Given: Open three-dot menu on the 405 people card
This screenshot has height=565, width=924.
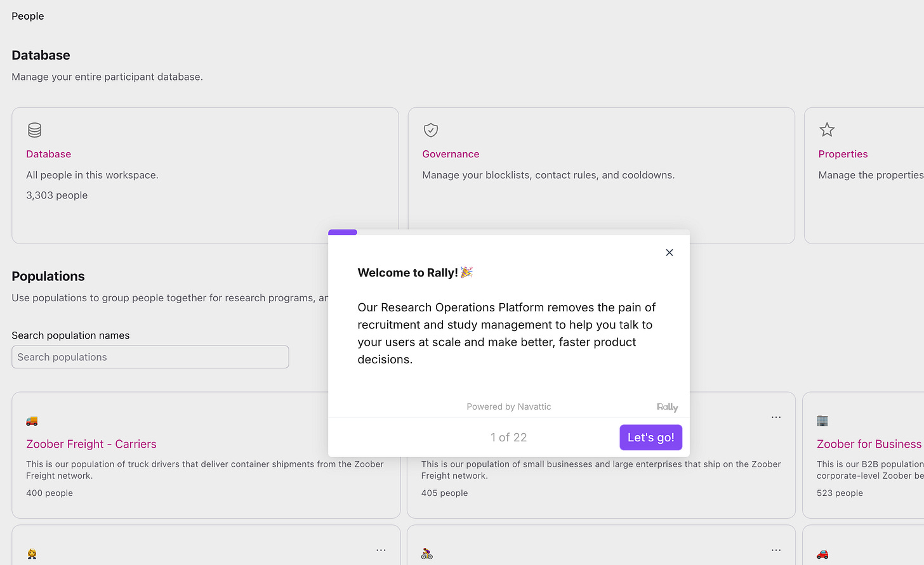Looking at the screenshot, I should 776,417.
